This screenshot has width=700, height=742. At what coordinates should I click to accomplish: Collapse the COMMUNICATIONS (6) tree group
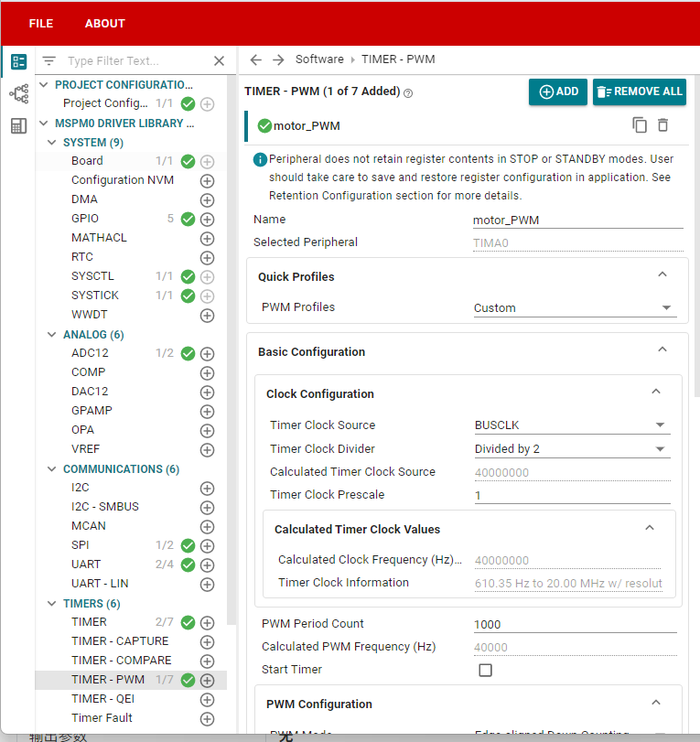point(51,469)
